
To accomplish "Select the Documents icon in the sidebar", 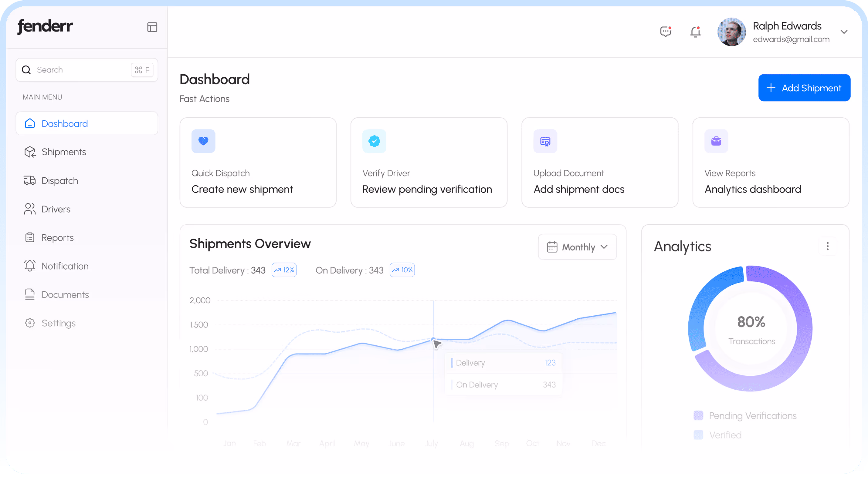I will [30, 294].
